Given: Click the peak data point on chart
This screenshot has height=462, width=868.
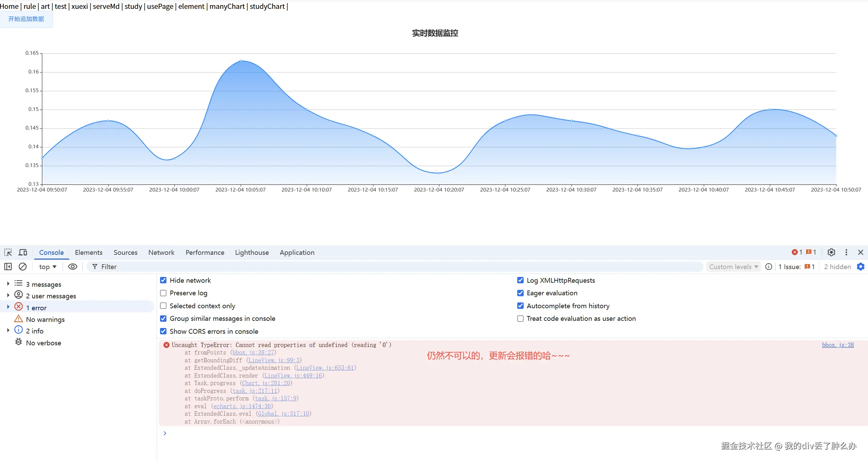Looking at the screenshot, I should (x=240, y=61).
